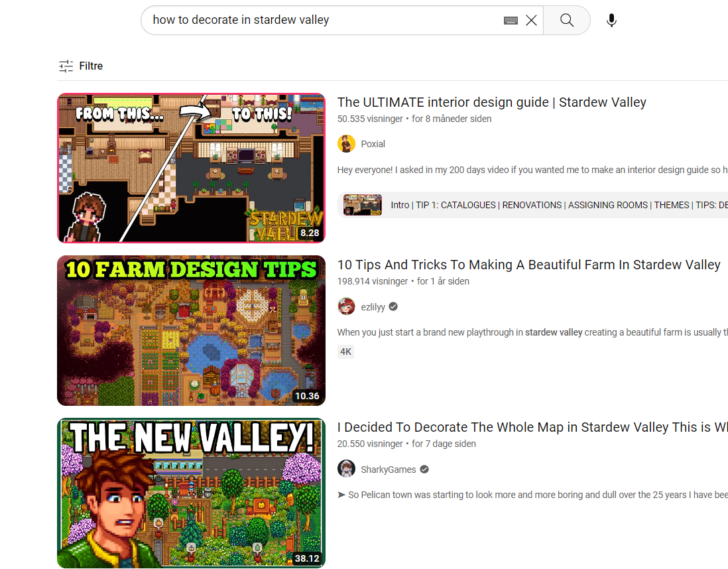Click the 8.28 duration badge

click(309, 233)
